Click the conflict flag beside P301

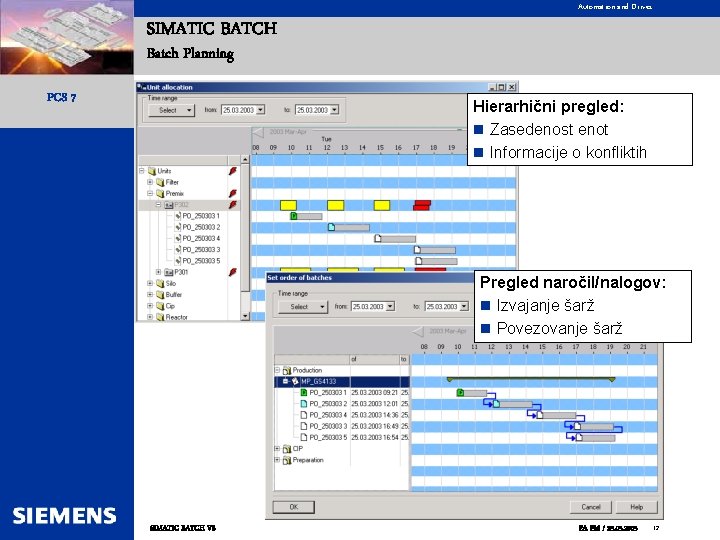click(233, 272)
